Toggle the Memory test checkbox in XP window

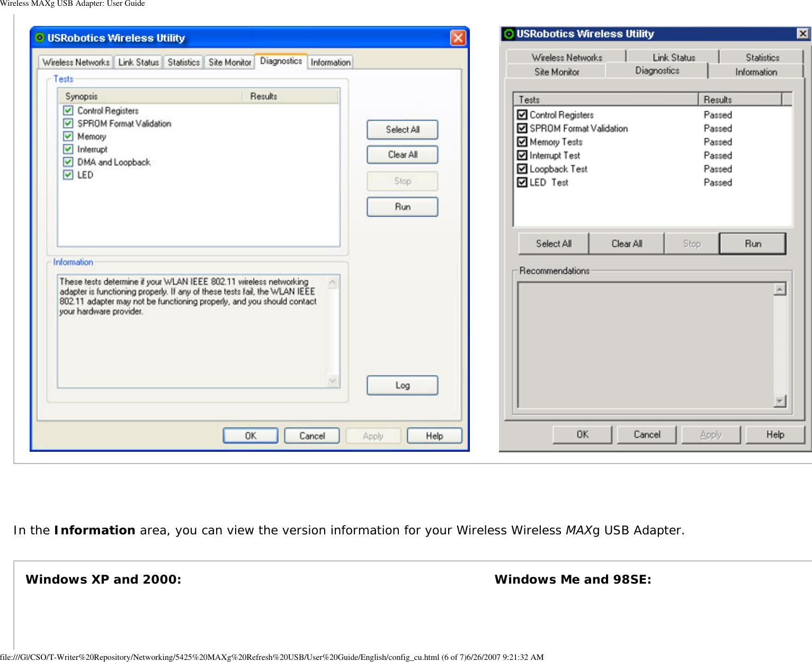(68, 136)
